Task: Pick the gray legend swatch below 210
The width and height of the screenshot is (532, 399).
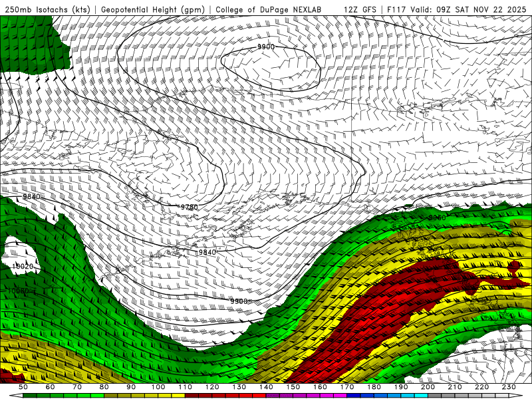Action: (x=462, y=396)
